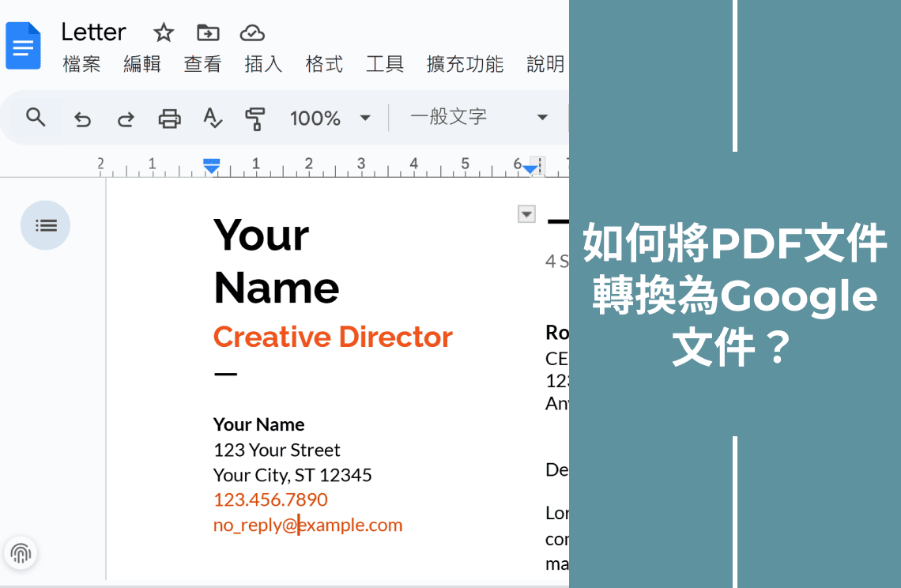The image size is (901, 588).
Task: Star the Letter document
Action: tap(163, 32)
